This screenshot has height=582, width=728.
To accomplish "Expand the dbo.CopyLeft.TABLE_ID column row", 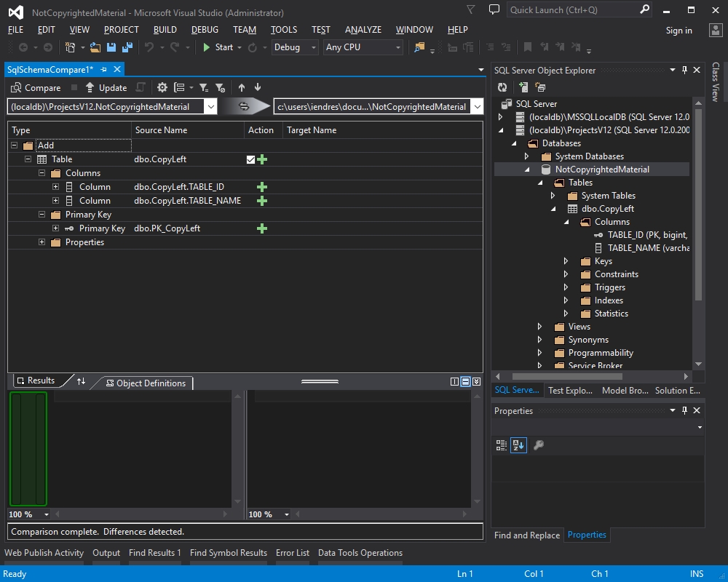I will [x=56, y=186].
